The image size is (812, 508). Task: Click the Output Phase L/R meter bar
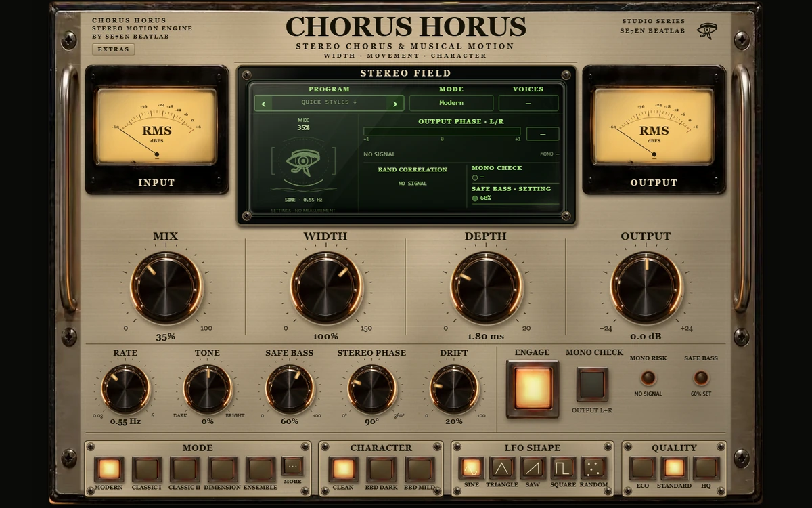(x=442, y=131)
